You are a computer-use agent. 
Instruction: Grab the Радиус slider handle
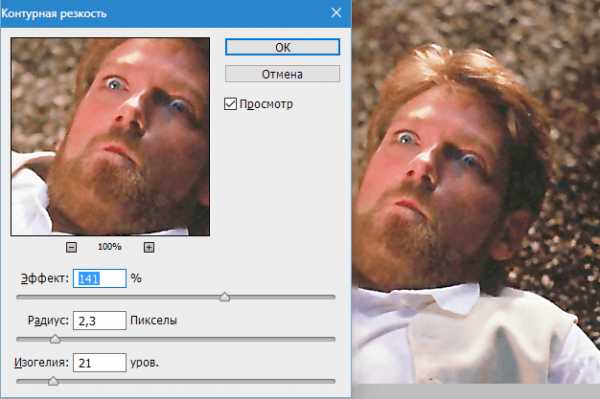(x=55, y=339)
